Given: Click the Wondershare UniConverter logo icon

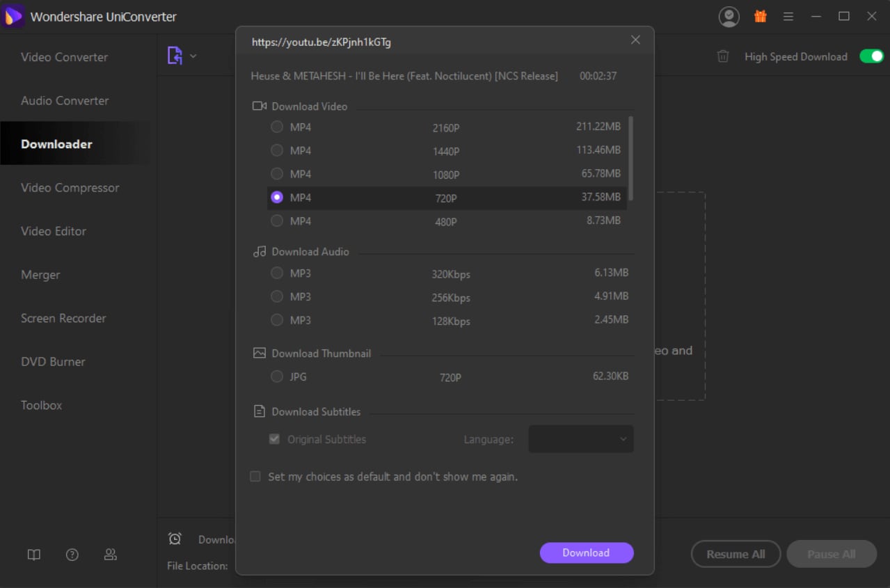Looking at the screenshot, I should click(x=14, y=17).
